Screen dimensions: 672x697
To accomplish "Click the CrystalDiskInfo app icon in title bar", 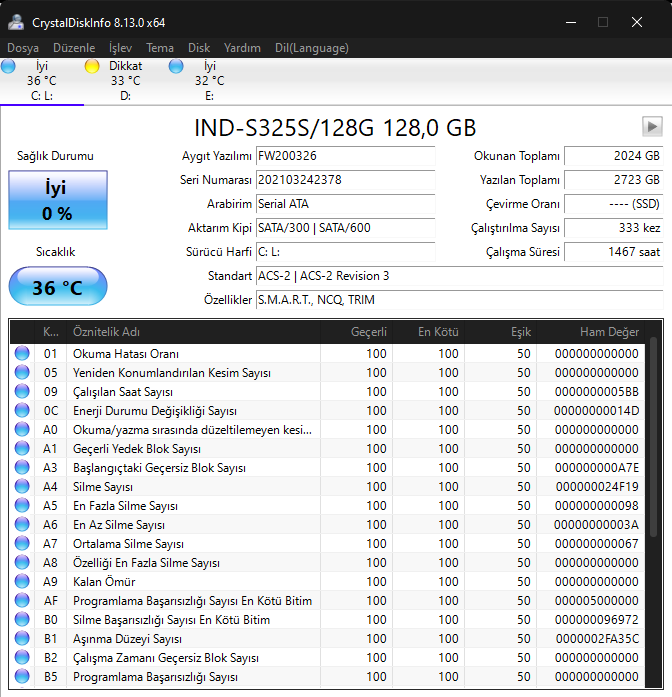I will pyautogui.click(x=16, y=22).
